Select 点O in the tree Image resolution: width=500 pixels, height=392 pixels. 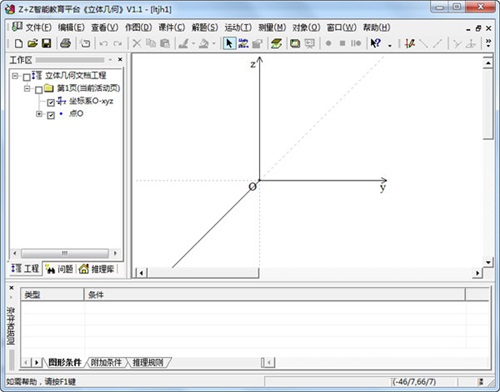coord(76,114)
